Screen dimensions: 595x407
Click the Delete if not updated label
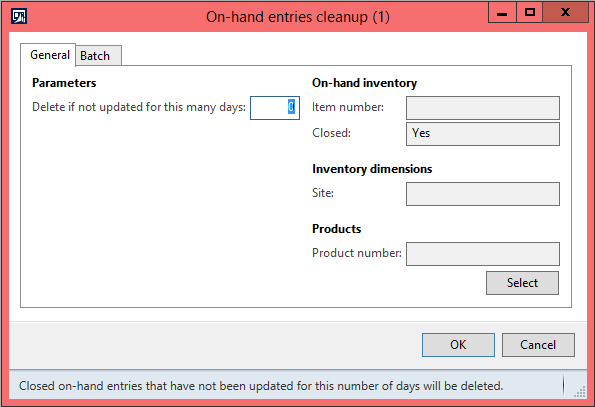pos(139,107)
